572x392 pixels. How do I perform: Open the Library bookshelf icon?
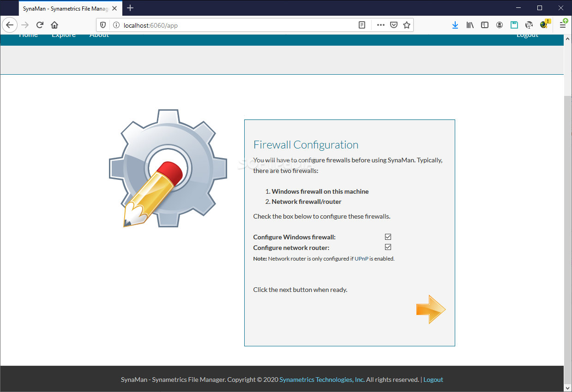pos(470,25)
